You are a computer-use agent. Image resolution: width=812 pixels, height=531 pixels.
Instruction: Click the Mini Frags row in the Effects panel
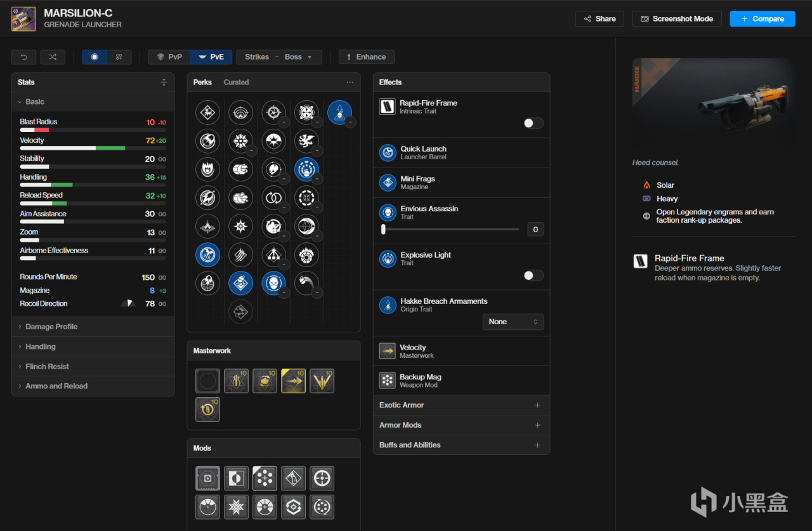[461, 183]
